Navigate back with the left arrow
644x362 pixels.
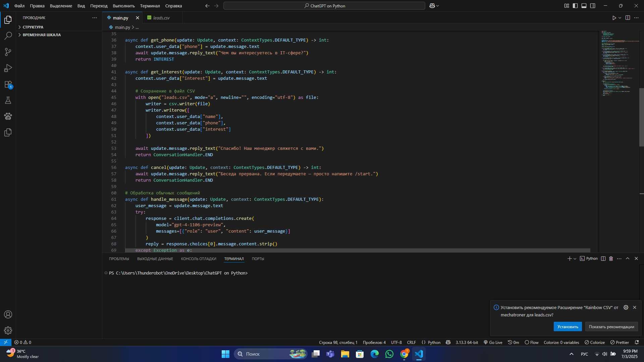tap(207, 6)
